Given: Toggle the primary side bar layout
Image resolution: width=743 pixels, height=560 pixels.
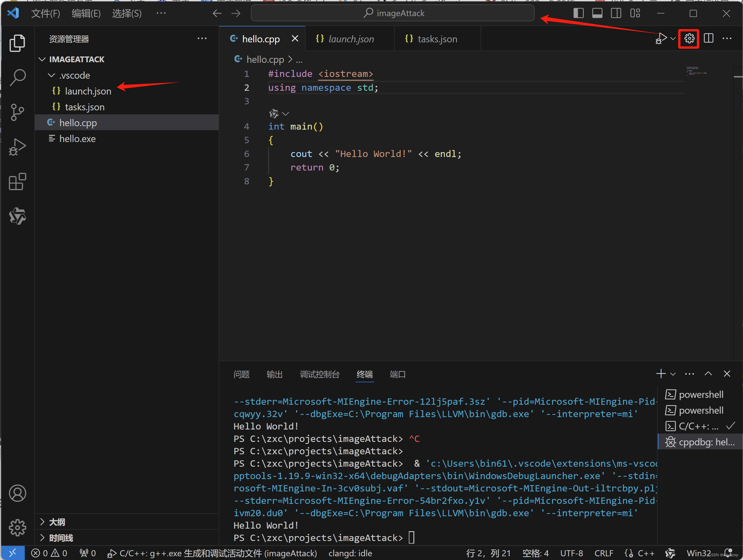Looking at the screenshot, I should (x=578, y=13).
